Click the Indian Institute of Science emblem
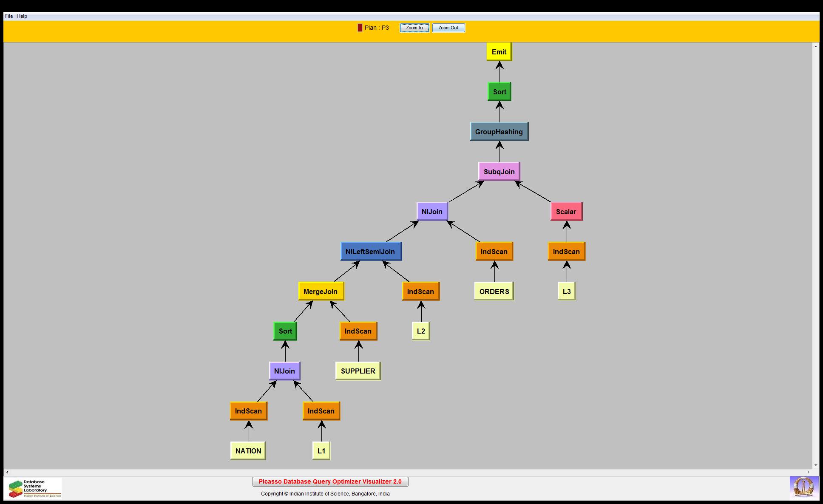 pos(803,487)
